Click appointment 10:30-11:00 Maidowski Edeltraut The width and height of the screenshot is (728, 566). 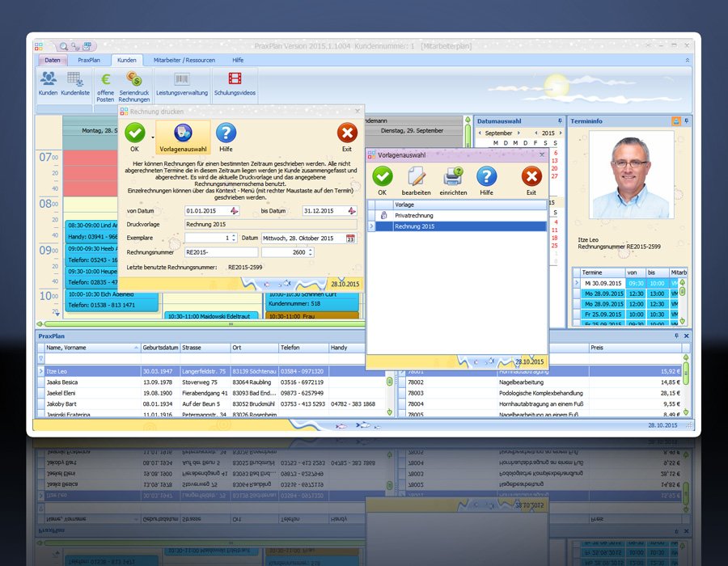click(x=210, y=316)
